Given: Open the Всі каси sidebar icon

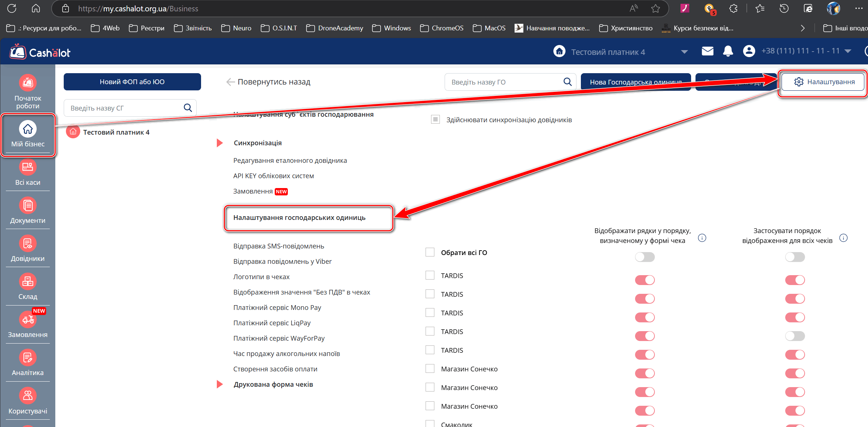Looking at the screenshot, I should point(28,168).
